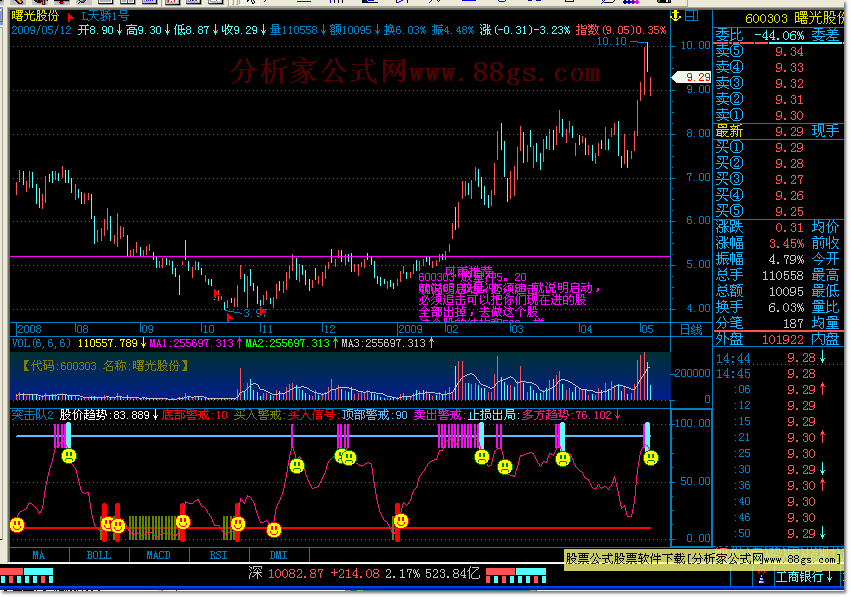The image size is (851, 597).
Task: Click the 9.29 current price tag on axis
Action: point(693,77)
